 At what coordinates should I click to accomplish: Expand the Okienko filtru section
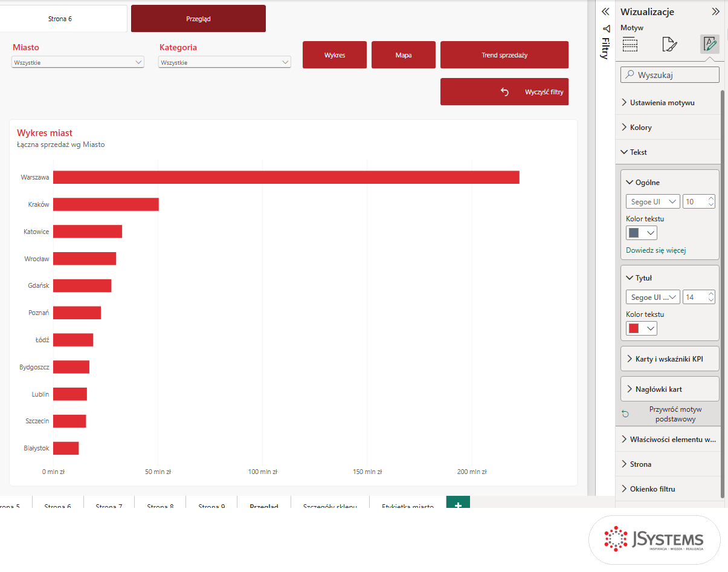pos(668,489)
